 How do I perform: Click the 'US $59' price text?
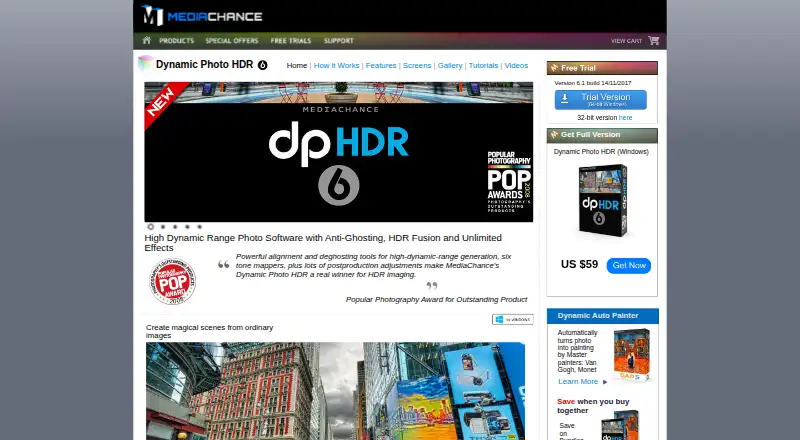[580, 264]
